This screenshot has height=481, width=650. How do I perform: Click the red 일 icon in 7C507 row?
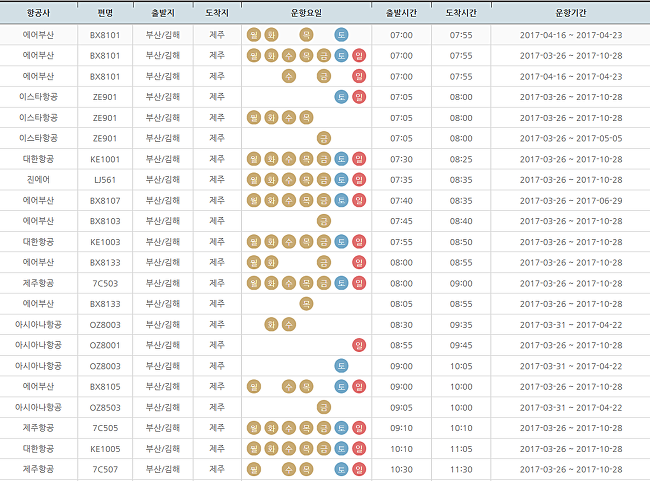coord(359,469)
